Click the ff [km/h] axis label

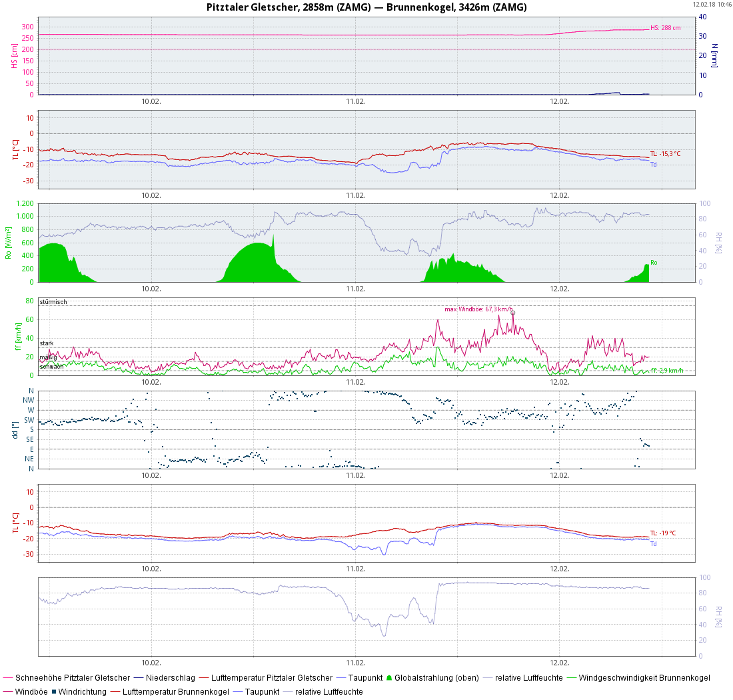(18, 336)
